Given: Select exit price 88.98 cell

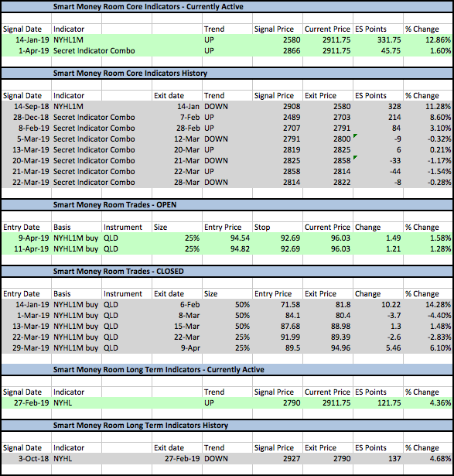Looking at the screenshot, I should 340,326.
